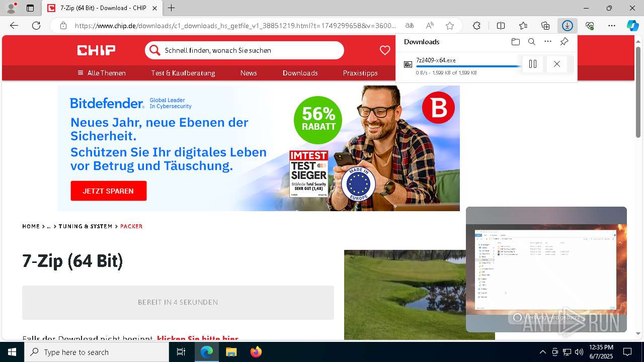Open Collections icon
Viewport: 644px width, 362px height.
545,26
